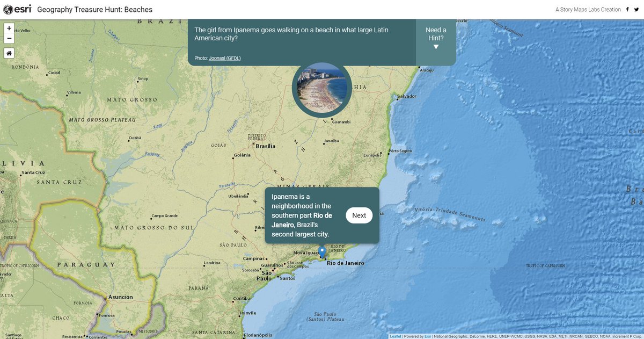Open the Esri logo link
644x339 pixels.
click(17, 9)
